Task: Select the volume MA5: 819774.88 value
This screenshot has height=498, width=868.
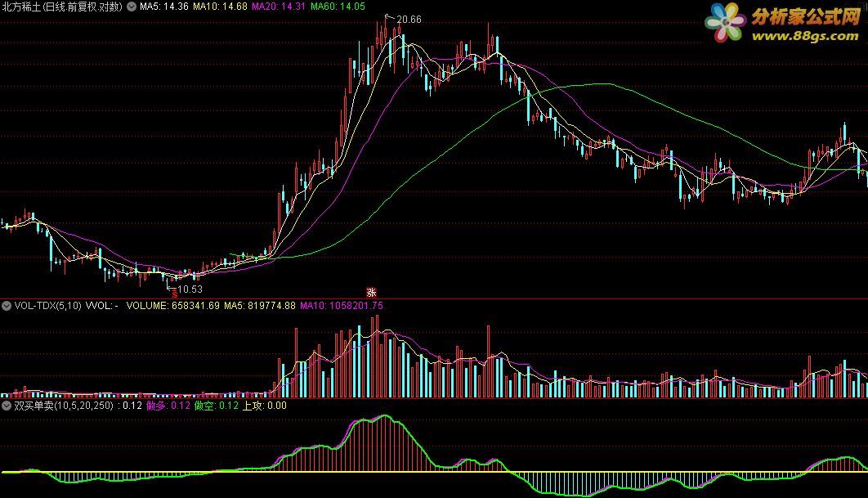Action: coord(260,306)
